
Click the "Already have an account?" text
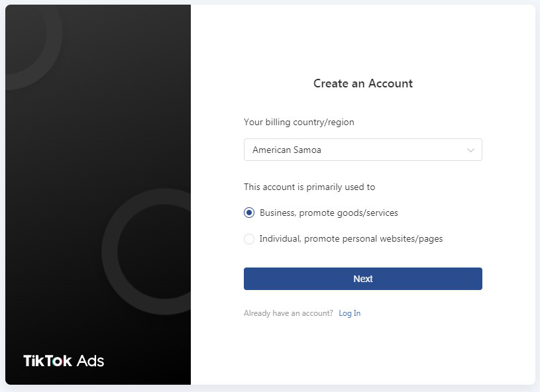tap(288, 313)
